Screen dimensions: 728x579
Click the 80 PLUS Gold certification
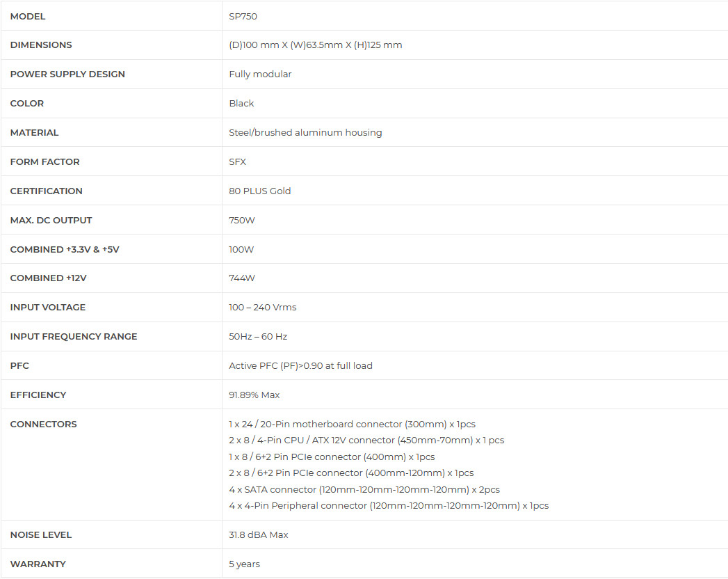[260, 191]
